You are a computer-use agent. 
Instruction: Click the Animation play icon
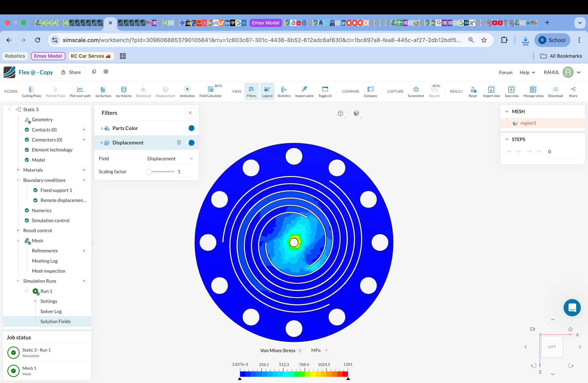point(187,89)
